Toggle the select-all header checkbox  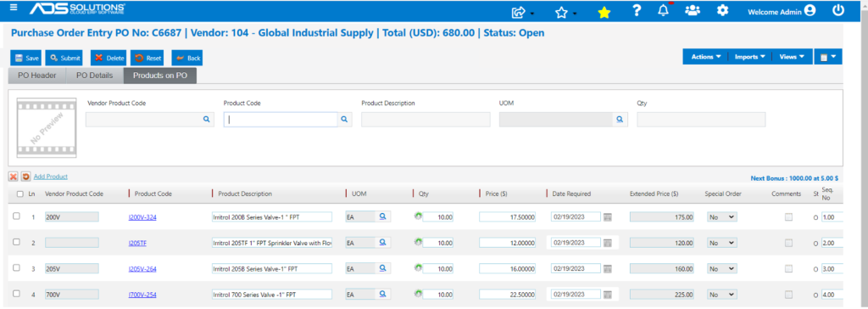point(20,194)
